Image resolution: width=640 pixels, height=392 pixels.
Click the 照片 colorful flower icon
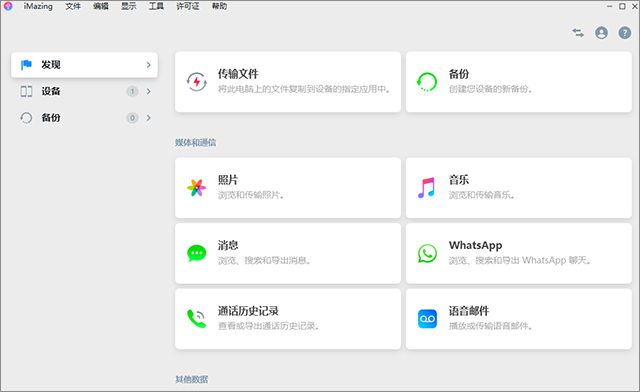(x=197, y=188)
